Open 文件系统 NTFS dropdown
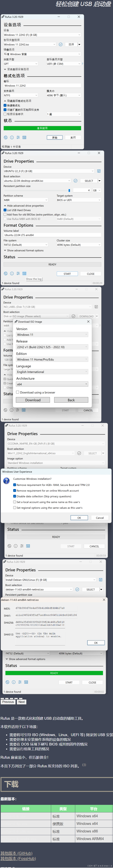113x868 pixels. click(21, 95)
